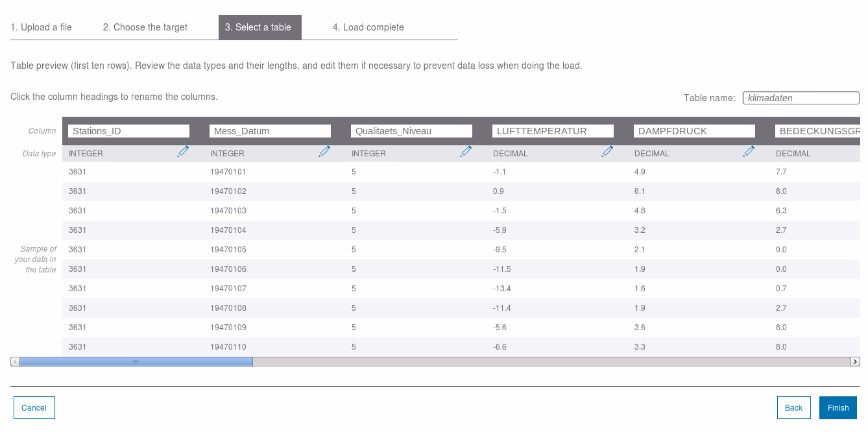
Task: Click the LUFTTEMPERATUR column name field
Action: pyautogui.click(x=553, y=131)
